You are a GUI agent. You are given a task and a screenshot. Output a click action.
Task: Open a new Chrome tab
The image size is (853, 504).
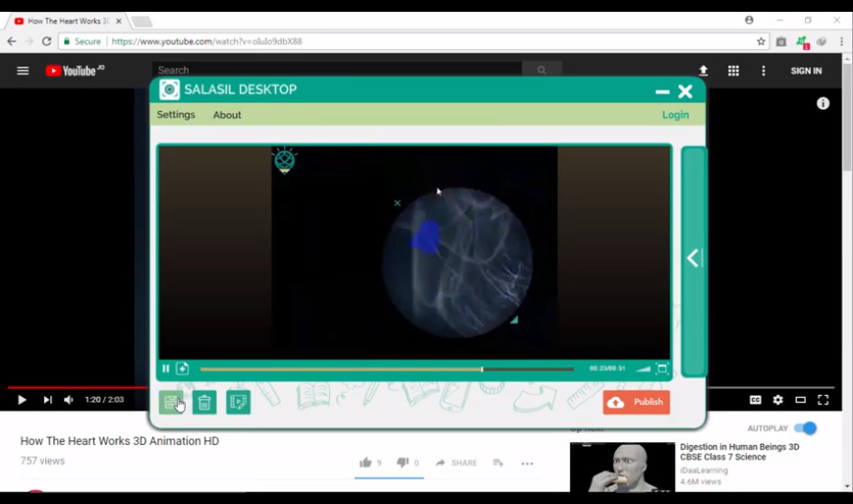point(142,22)
